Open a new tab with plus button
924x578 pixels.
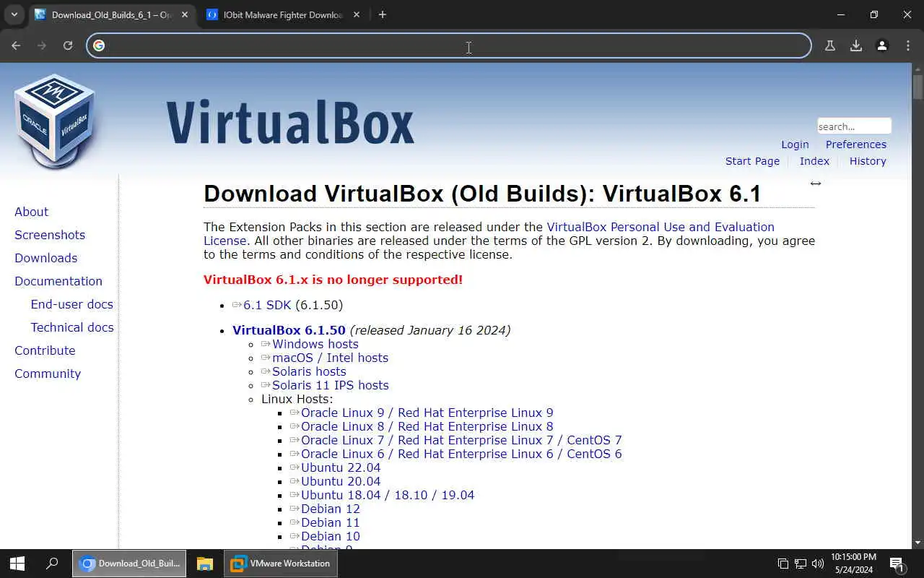click(383, 14)
